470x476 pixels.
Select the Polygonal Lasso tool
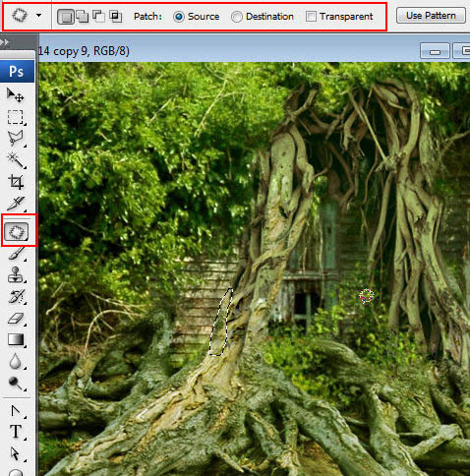pyautogui.click(x=16, y=139)
